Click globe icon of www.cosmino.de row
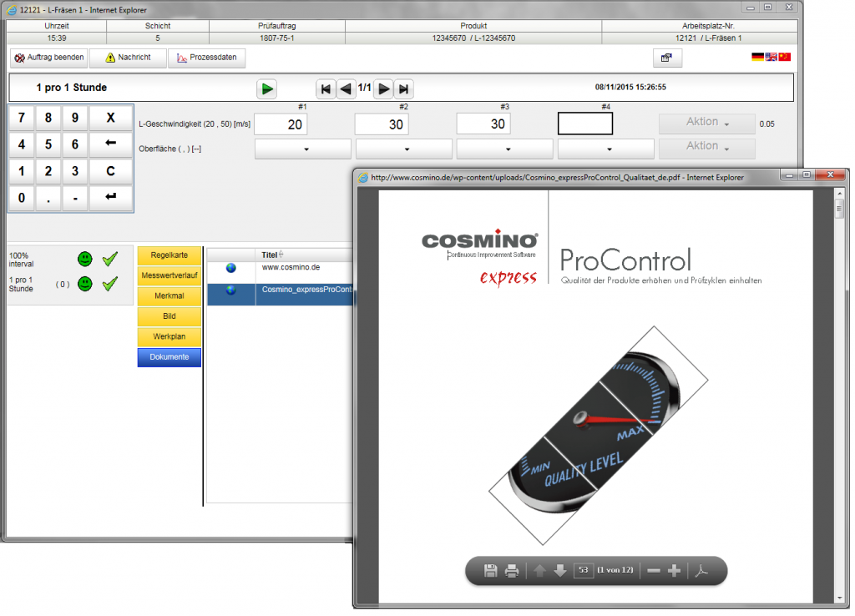 coord(231,268)
